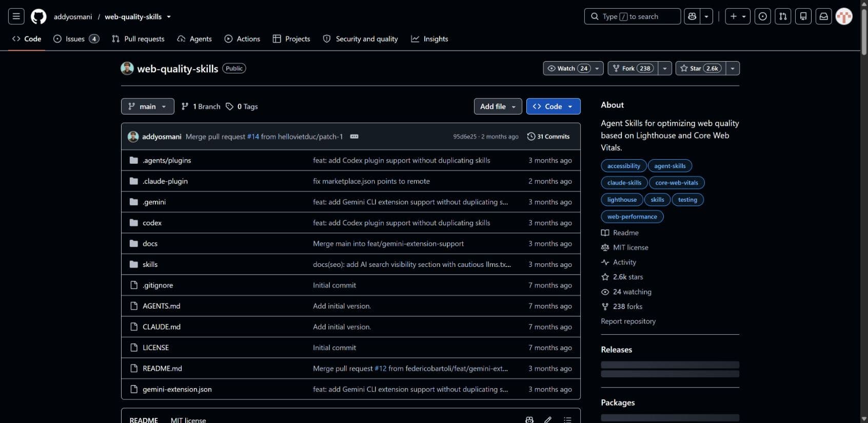The width and height of the screenshot is (868, 423).
Task: Open the 95d6e25 commit hash
Action: click(x=464, y=137)
